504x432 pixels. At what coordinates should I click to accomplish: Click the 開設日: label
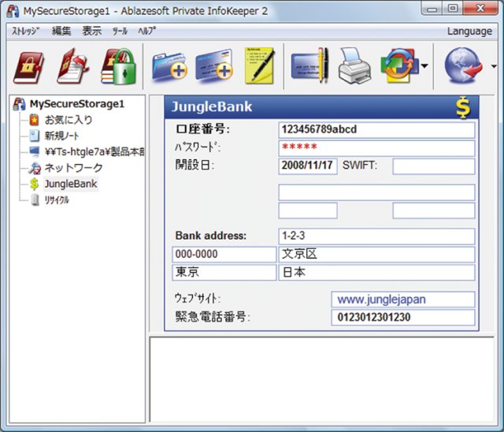pos(195,166)
